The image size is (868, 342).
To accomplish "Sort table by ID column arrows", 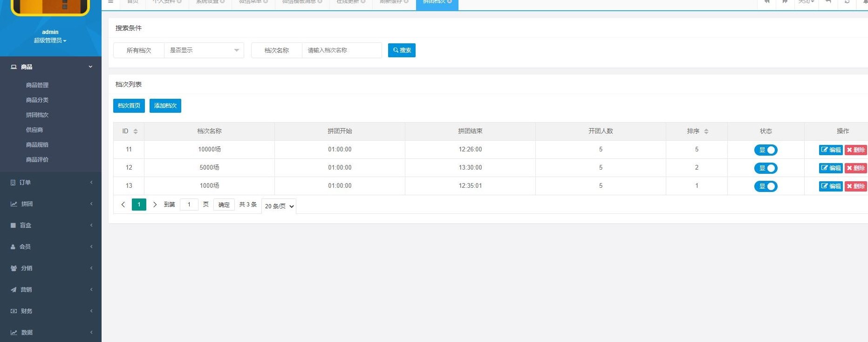I will click(136, 131).
